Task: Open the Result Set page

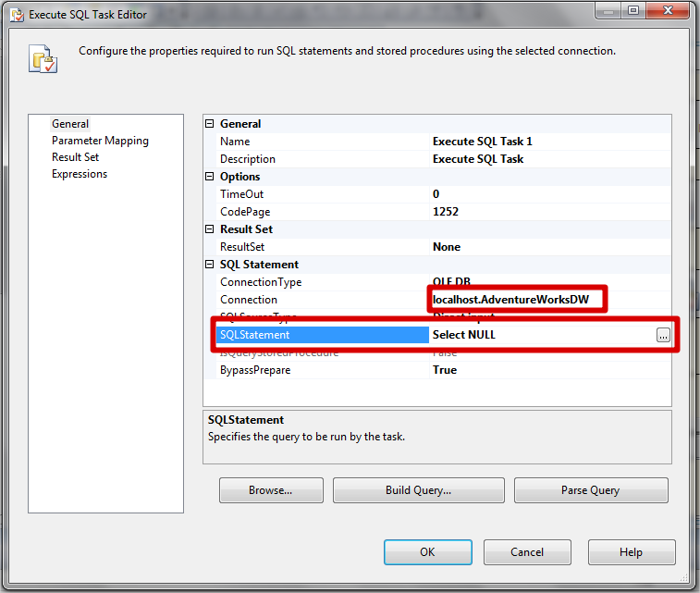Action: (75, 157)
